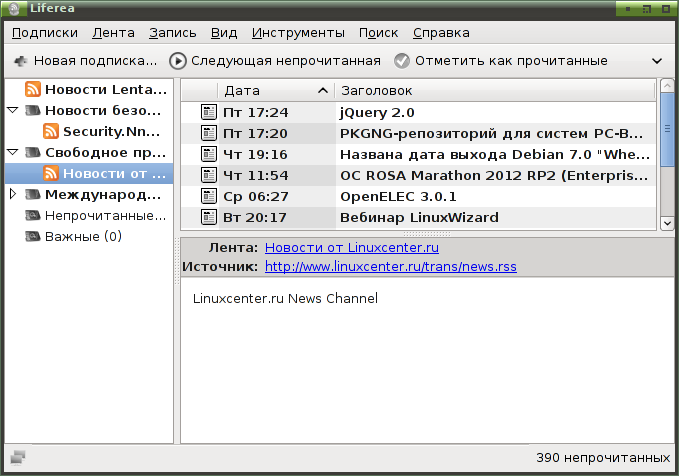Open the Вид menu
Image resolution: width=679 pixels, height=476 pixels.
(x=224, y=33)
